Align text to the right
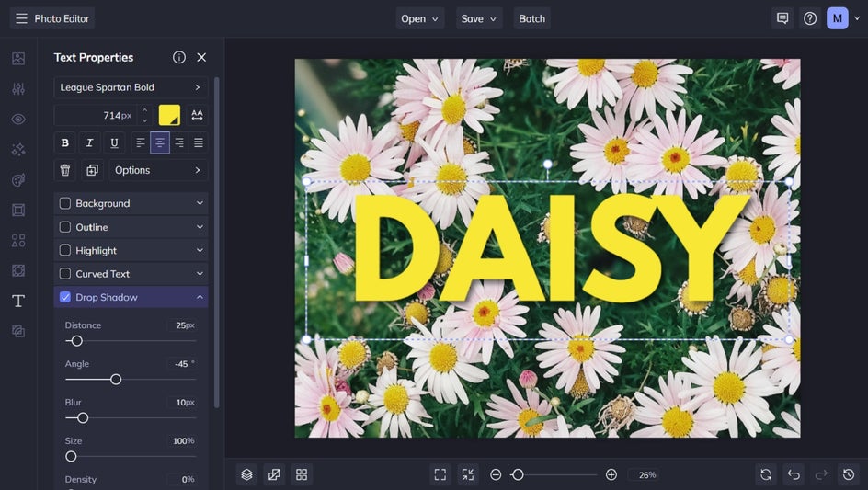 [x=179, y=142]
